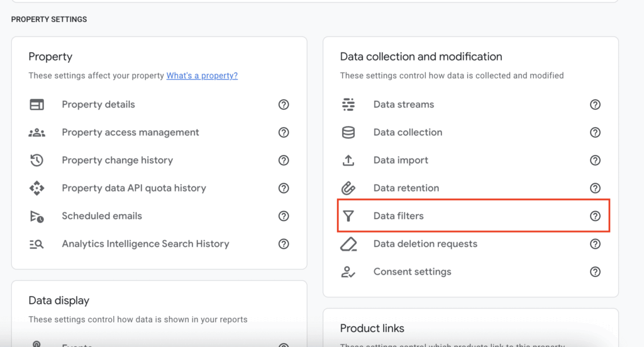
Task: Click the Data collection database icon
Action: [348, 132]
